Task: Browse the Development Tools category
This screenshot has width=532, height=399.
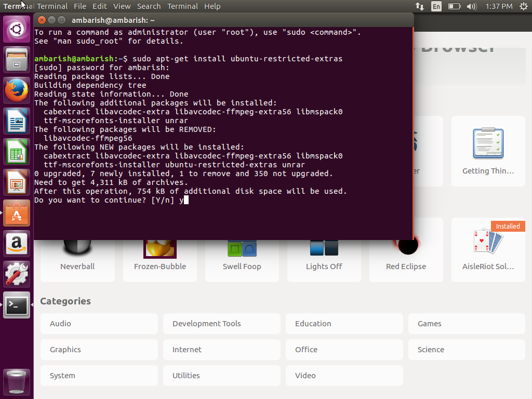Action: 222,324
